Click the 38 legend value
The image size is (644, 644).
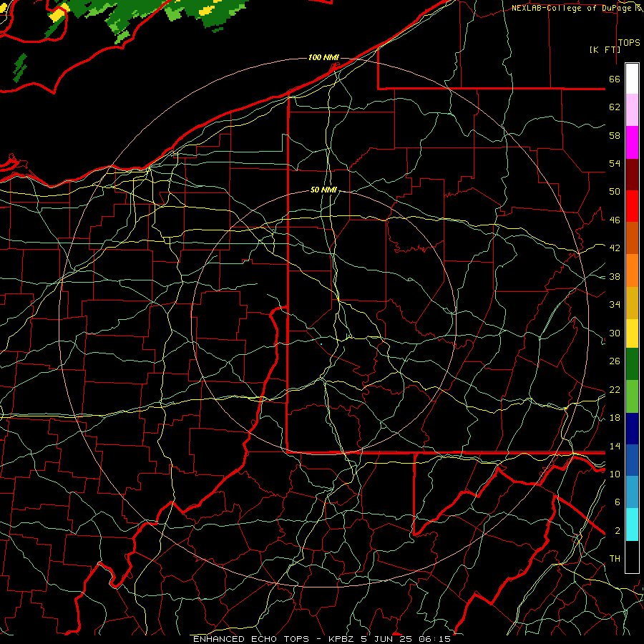pyautogui.click(x=615, y=276)
